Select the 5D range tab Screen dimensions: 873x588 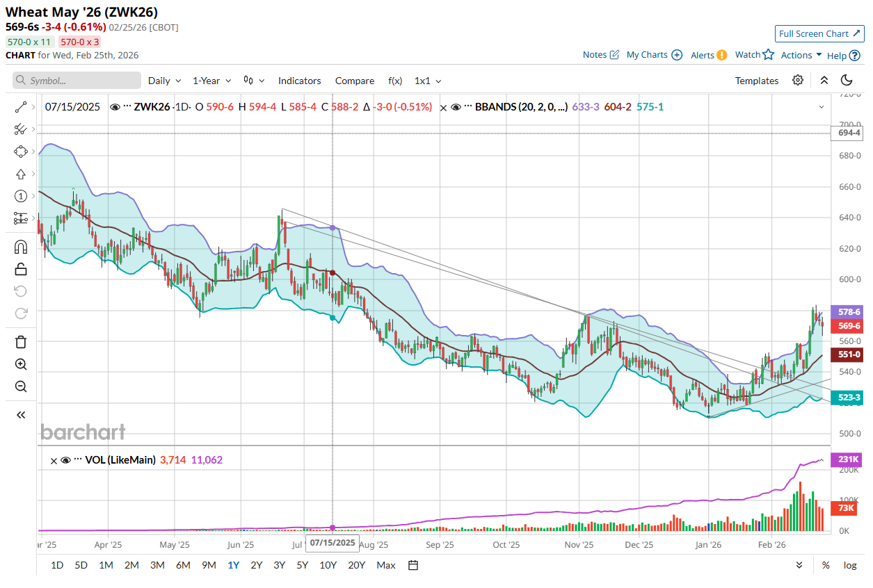(81, 565)
